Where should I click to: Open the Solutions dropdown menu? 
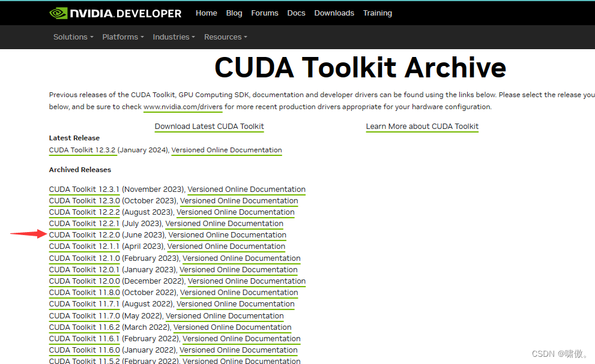73,37
